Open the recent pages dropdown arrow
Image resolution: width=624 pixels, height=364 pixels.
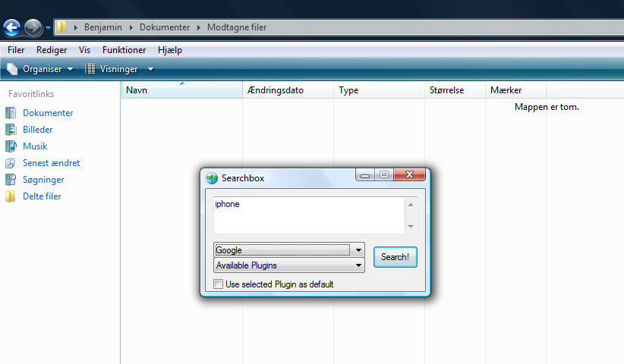click(48, 28)
